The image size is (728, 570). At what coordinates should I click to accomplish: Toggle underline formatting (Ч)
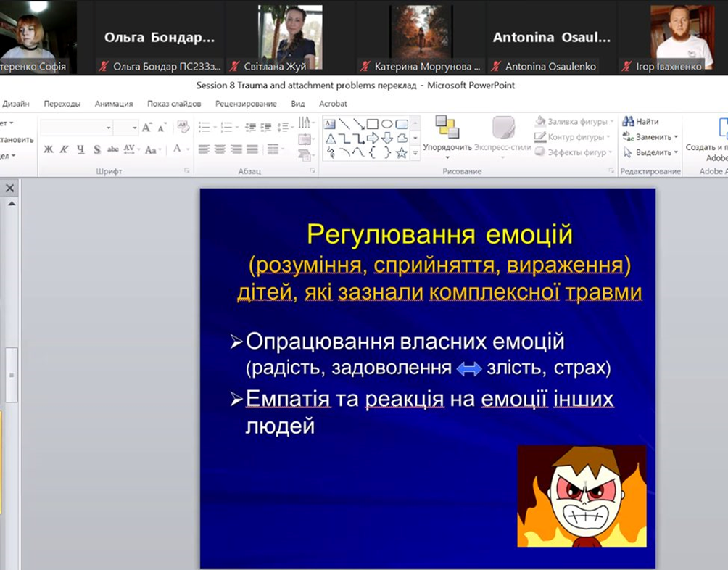[80, 149]
